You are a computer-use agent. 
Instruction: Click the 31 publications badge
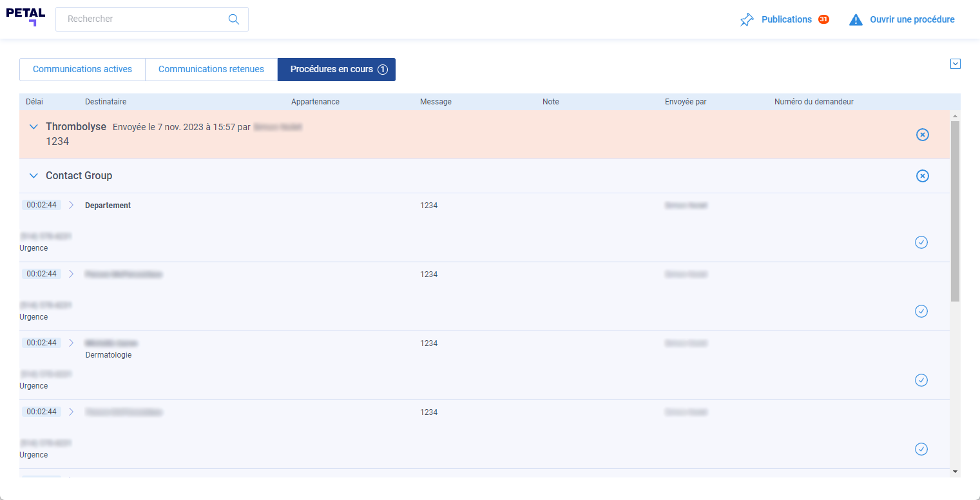(823, 19)
